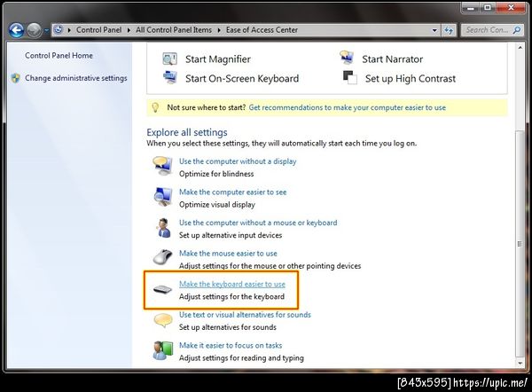Expand the arrow after Control Panel breadcrumb

pyautogui.click(x=129, y=30)
